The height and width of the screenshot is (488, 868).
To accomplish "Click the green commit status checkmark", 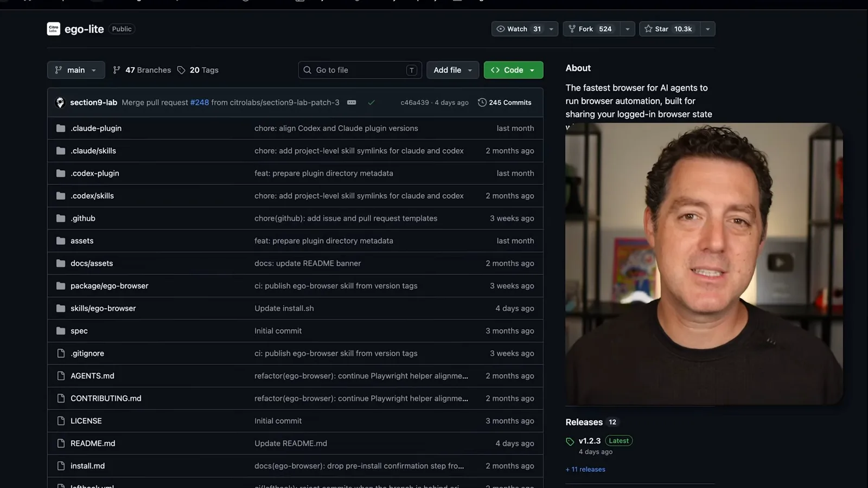I will click(371, 102).
